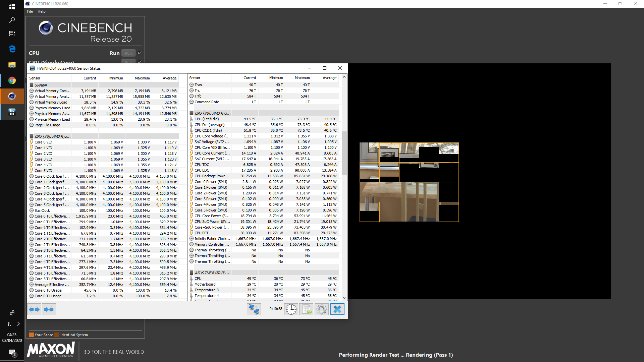Open the remote network monitoring icon in HWiNFO
This screenshot has width=644, height=362.
coord(254,309)
